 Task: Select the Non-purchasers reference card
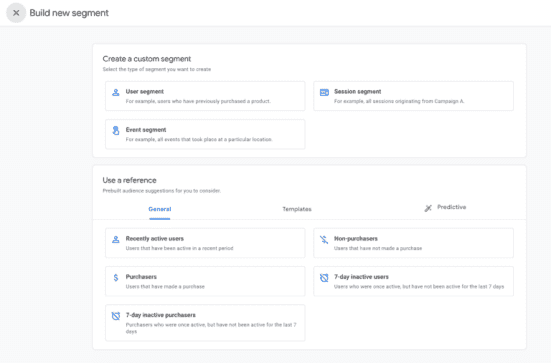tap(413, 243)
